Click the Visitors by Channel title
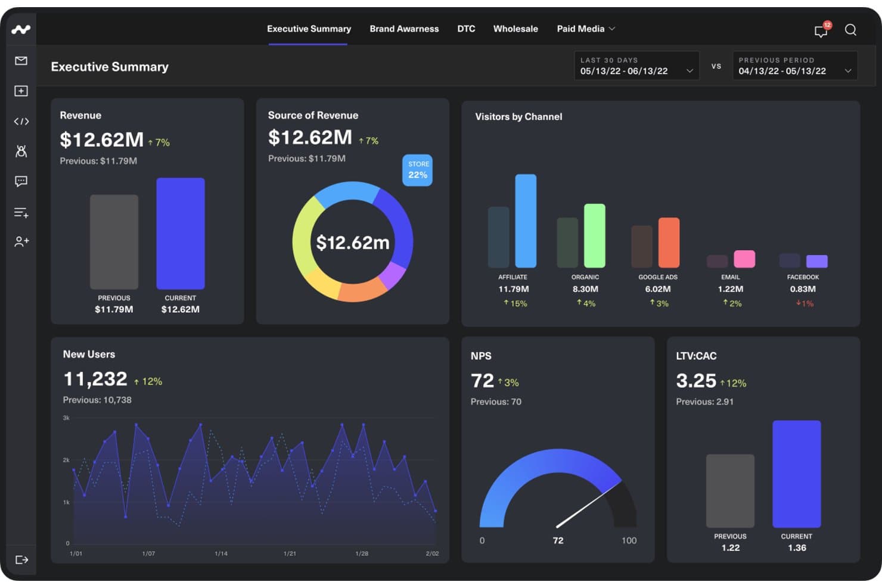The width and height of the screenshot is (882, 588). click(518, 117)
